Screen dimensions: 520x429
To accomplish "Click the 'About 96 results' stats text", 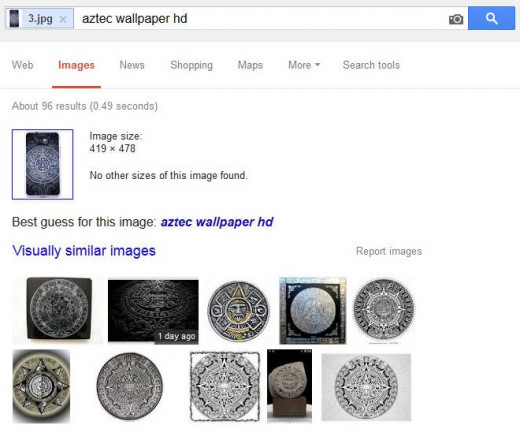I will coord(85,106).
